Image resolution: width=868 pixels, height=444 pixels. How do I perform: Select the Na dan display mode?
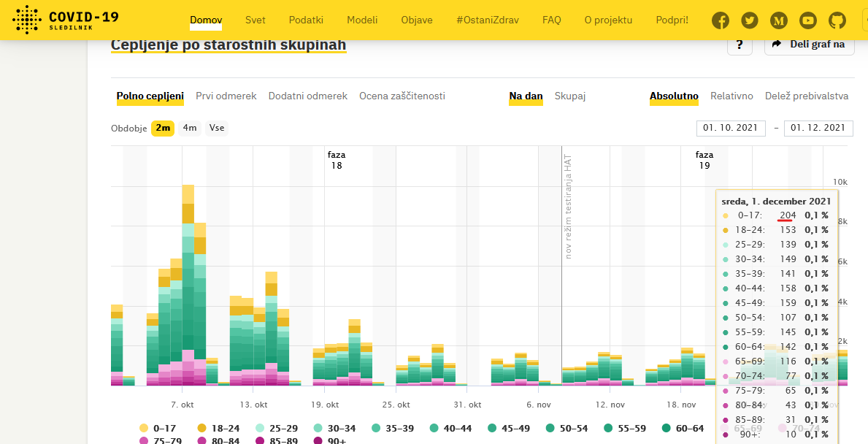526,96
